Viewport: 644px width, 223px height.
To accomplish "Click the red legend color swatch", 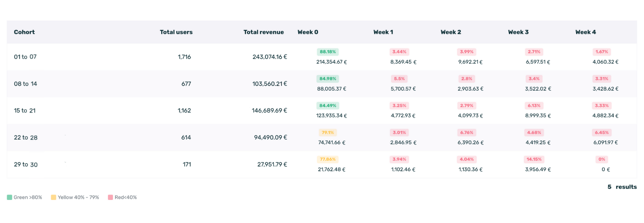I will [110, 197].
